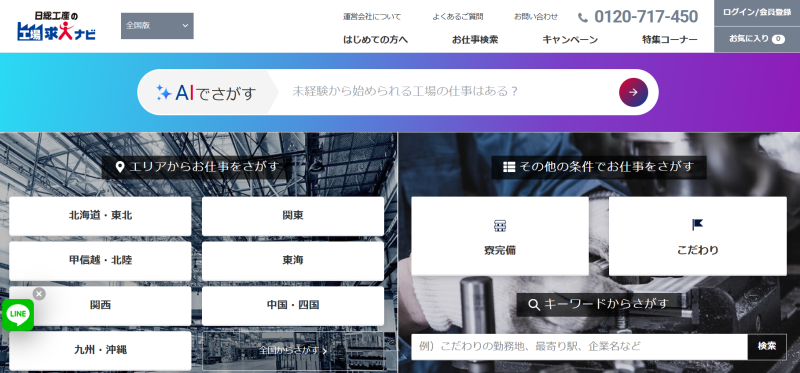Submit AI search with arrow button
Screen dimensions: 800x373
tap(633, 92)
